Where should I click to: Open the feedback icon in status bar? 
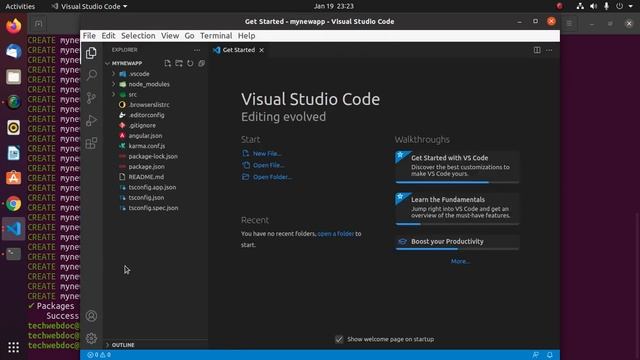pos(536,355)
